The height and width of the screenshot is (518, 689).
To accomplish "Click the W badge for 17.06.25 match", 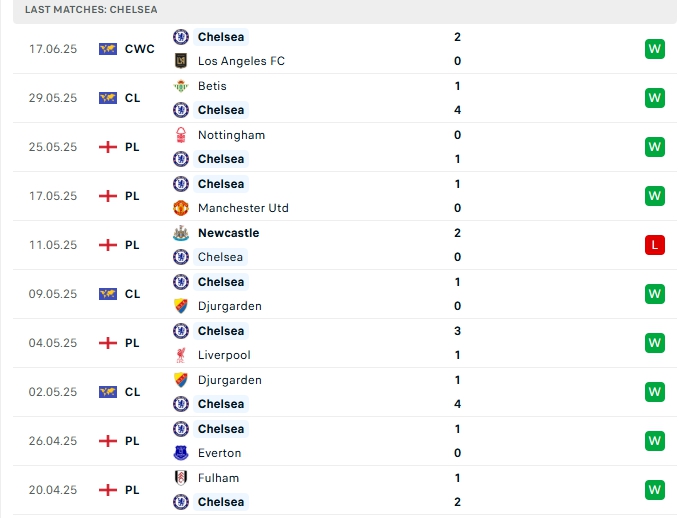I will pyautogui.click(x=654, y=49).
